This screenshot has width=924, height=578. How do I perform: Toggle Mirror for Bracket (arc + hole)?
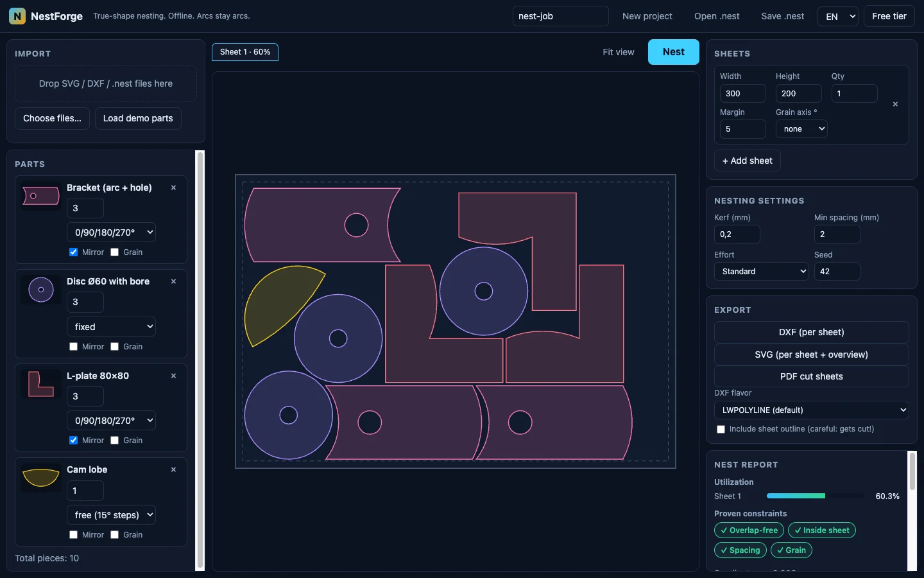point(73,252)
